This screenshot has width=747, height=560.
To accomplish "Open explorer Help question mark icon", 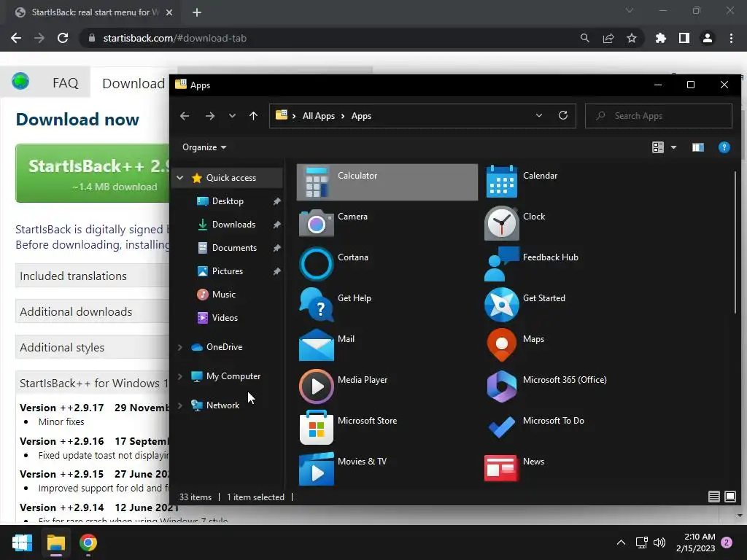I will (724, 147).
